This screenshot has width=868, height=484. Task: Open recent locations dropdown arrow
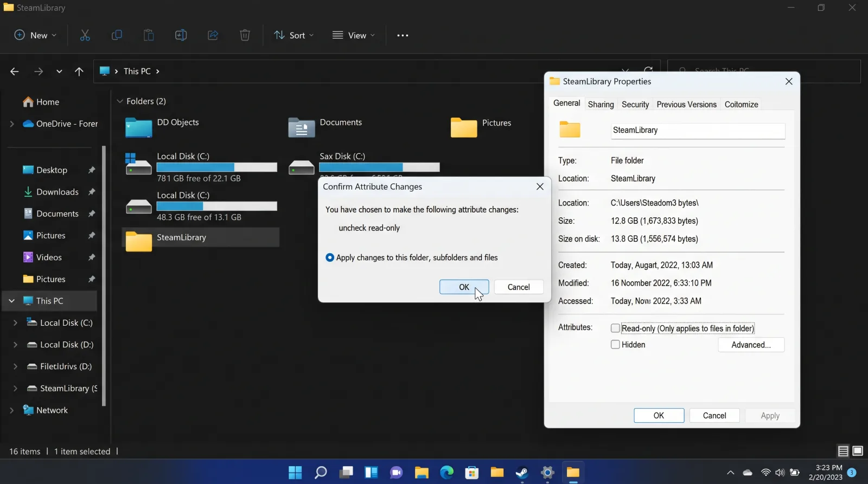coord(59,71)
